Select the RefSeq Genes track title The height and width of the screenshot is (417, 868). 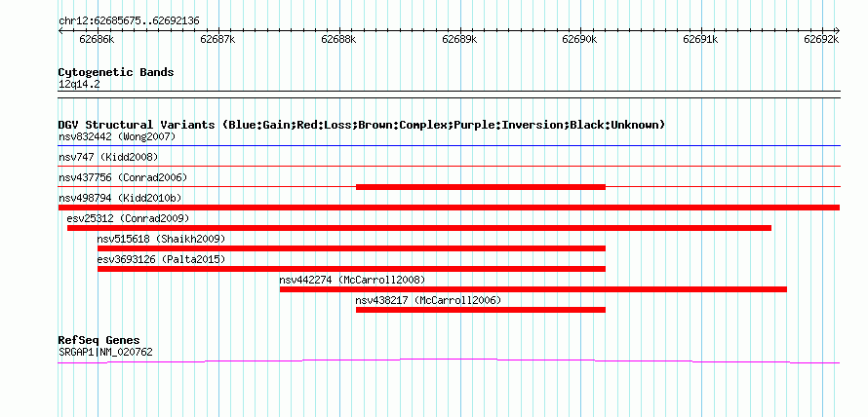point(99,340)
